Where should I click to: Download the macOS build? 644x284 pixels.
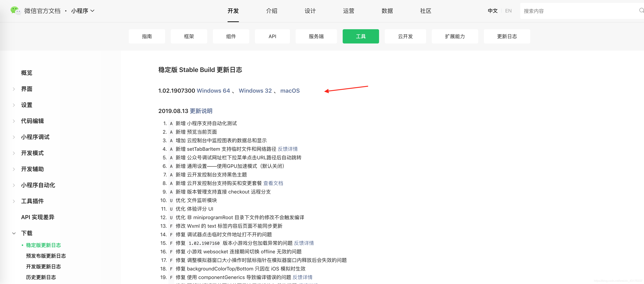pyautogui.click(x=290, y=91)
